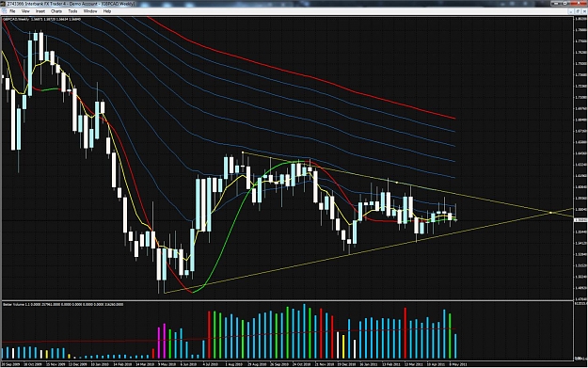Click the Interbank FX Trader title bar icon
588x368 pixels.
tap(4, 4)
